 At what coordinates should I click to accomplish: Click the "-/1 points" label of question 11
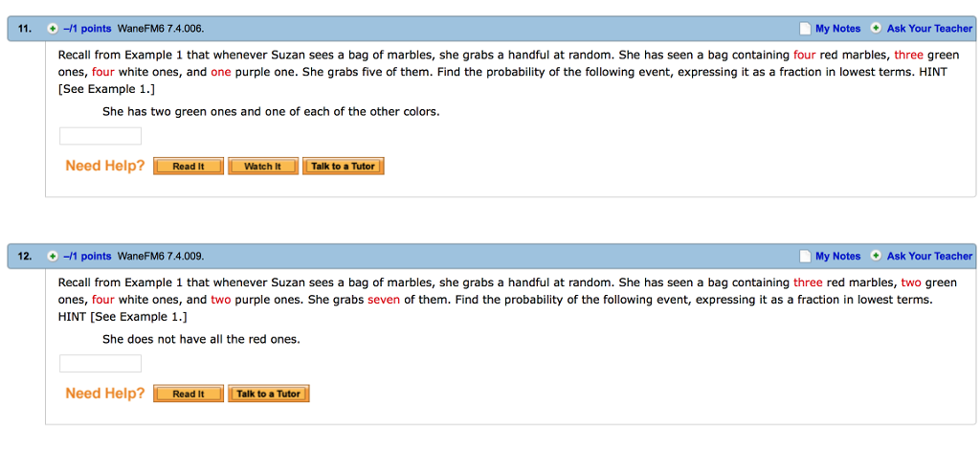88,29
